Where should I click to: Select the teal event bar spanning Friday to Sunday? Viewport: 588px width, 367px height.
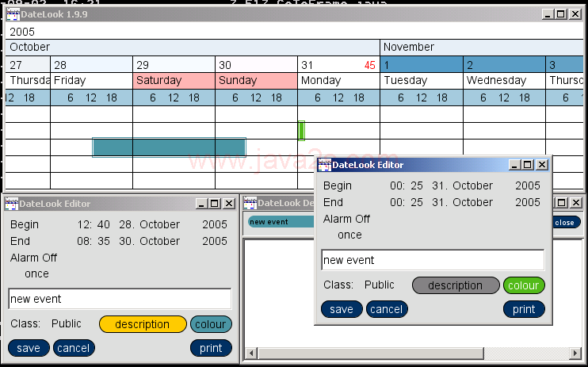click(169, 147)
